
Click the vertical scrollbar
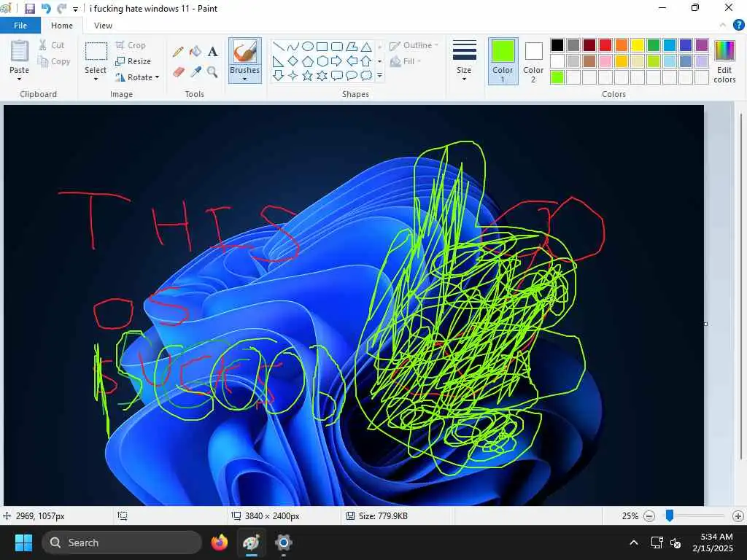(740, 286)
